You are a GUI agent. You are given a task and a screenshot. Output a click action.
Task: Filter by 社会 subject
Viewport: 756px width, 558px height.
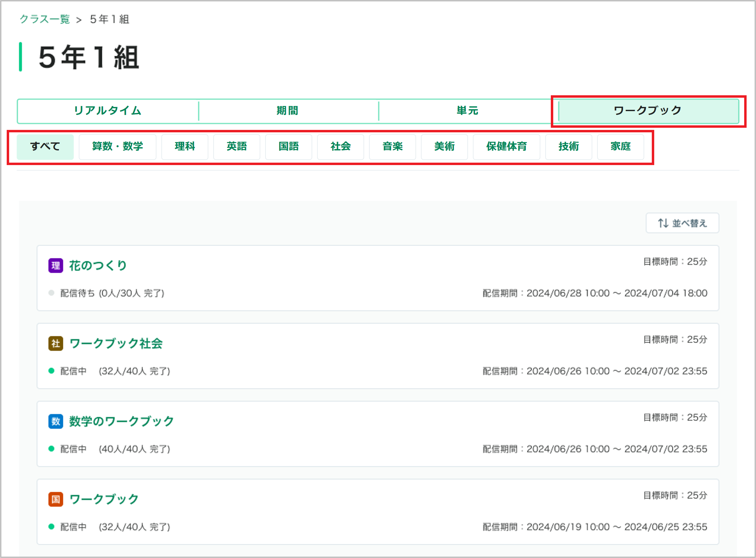341,147
